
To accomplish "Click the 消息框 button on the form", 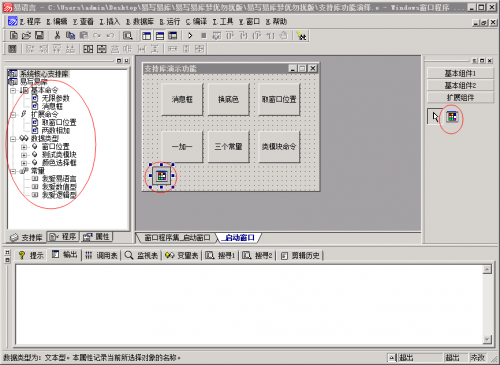I will [182, 99].
